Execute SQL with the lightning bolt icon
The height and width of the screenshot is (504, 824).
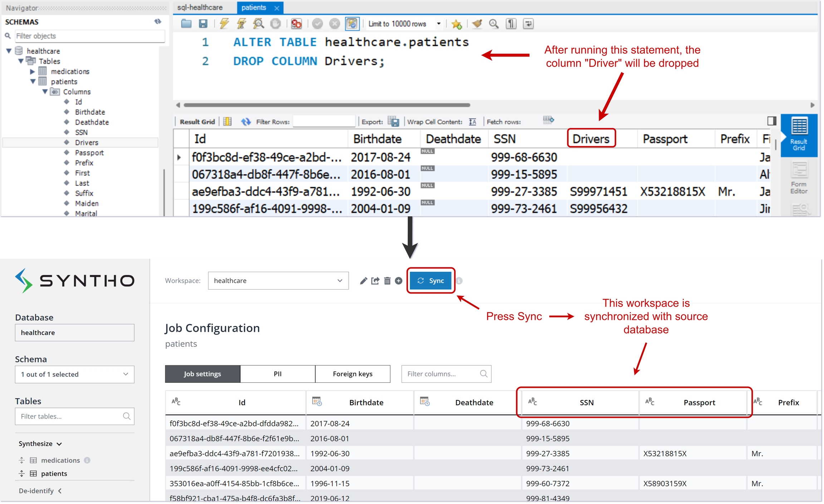(x=224, y=24)
